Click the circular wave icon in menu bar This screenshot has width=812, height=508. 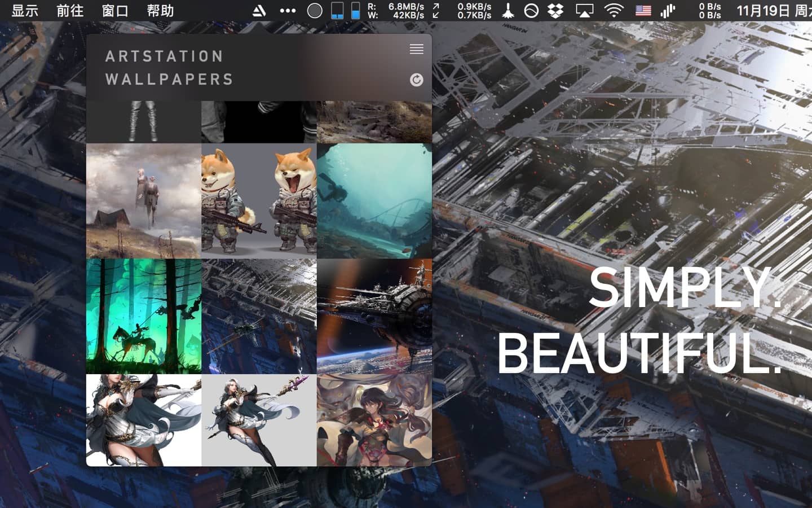531,10
